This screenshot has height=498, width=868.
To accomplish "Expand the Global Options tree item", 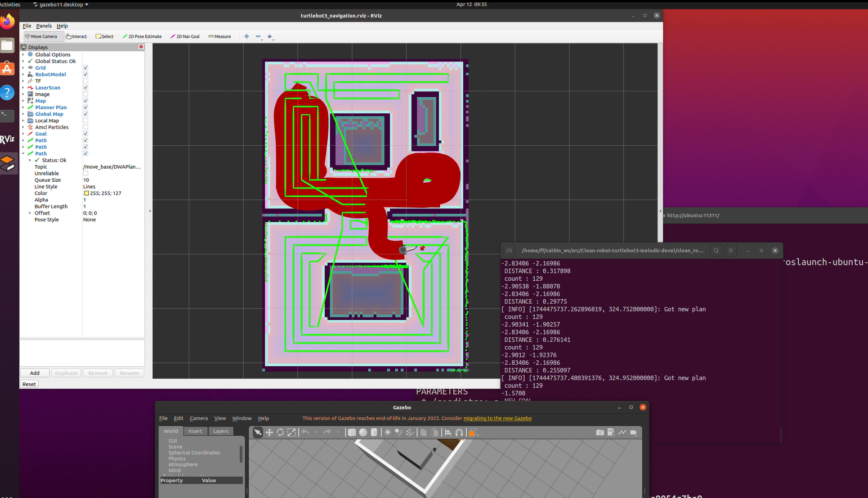I will 23,54.
